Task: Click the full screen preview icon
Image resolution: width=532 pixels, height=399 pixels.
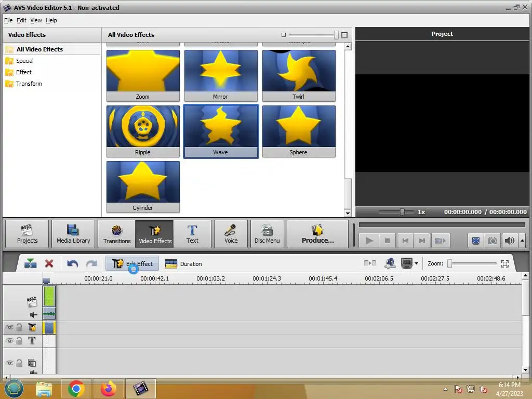Action: (x=476, y=241)
